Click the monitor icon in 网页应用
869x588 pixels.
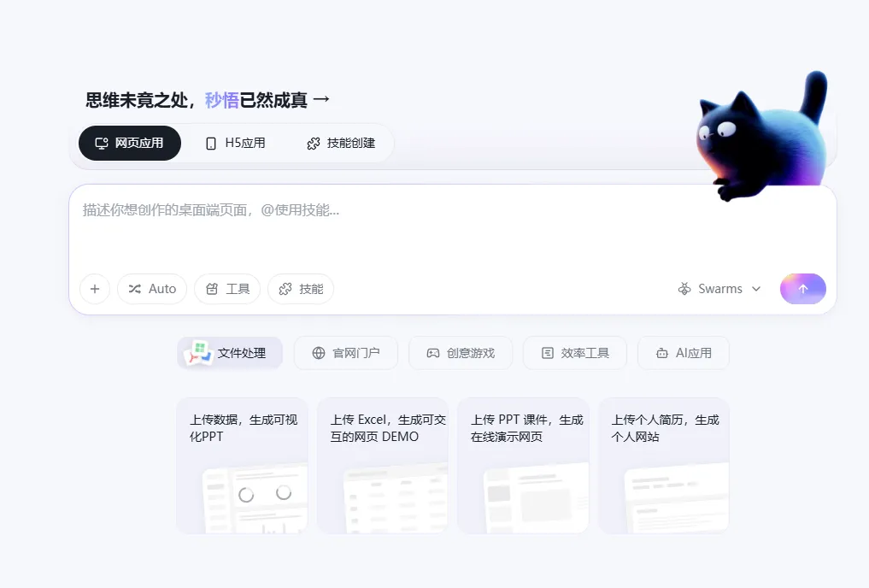[102, 144]
